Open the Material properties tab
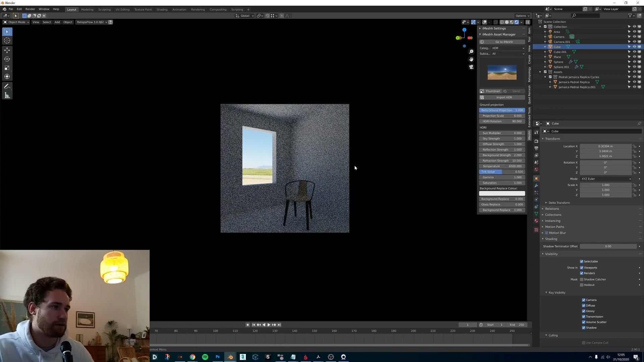Screen dimensions: 644x362 pyautogui.click(x=536, y=221)
